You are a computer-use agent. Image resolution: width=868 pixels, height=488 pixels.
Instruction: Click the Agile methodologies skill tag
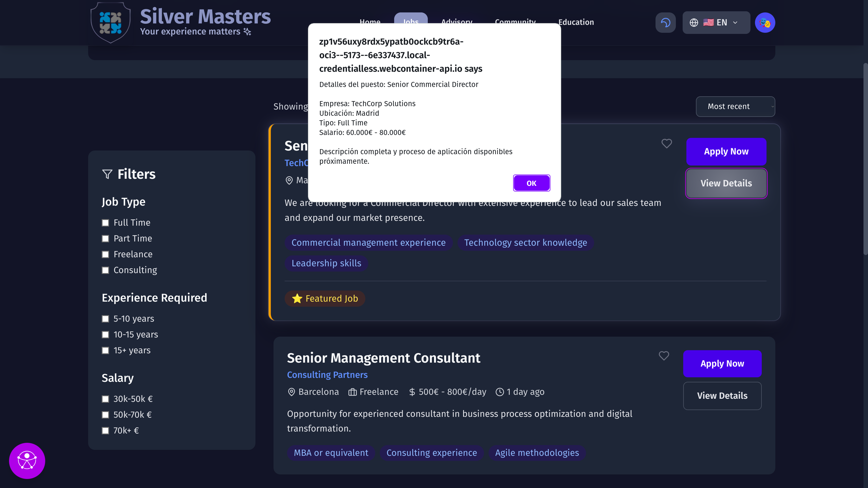(537, 453)
